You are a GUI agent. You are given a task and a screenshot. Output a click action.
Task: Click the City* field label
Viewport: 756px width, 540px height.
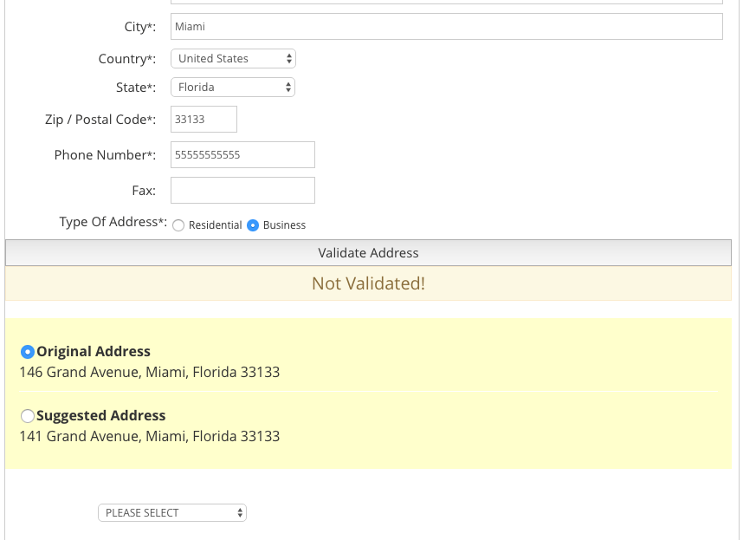click(140, 27)
